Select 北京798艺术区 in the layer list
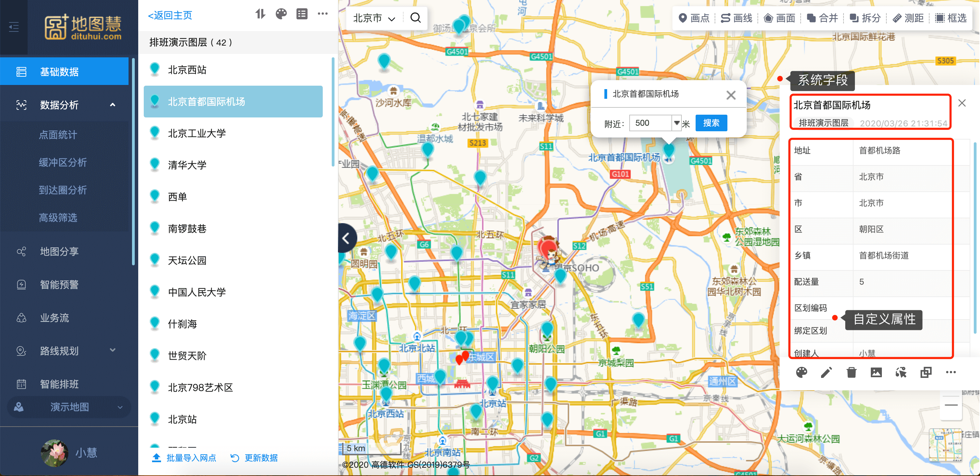This screenshot has height=476, width=980. pyautogui.click(x=233, y=388)
